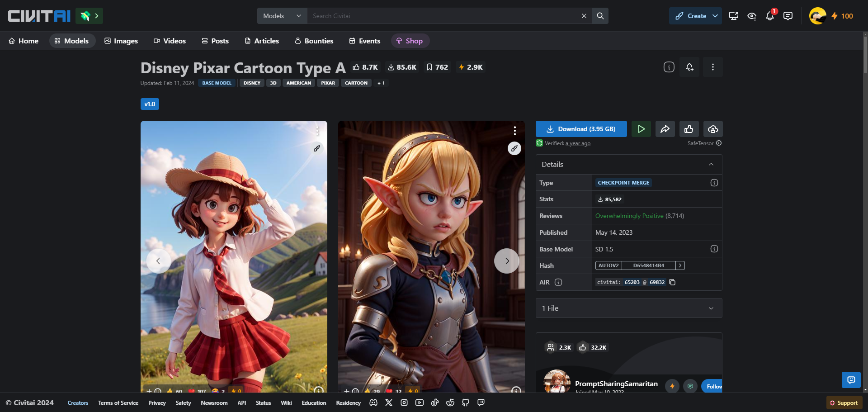The height and width of the screenshot is (412, 868).
Task: Click the 8.7K thumbs-up badge
Action: click(365, 67)
